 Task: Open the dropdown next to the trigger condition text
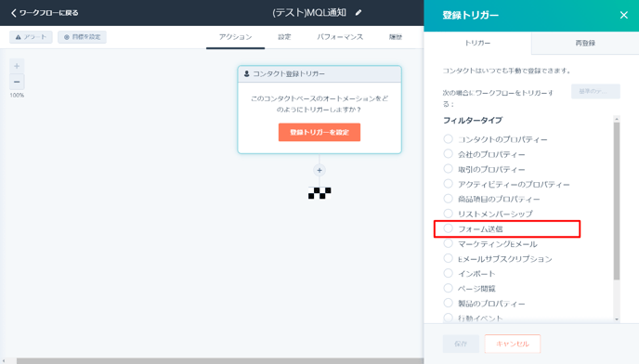pos(595,91)
